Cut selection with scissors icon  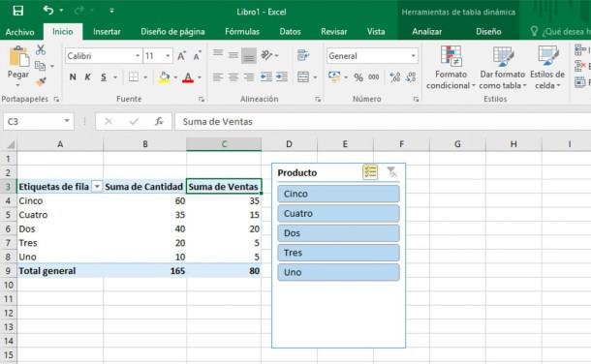tap(41, 50)
